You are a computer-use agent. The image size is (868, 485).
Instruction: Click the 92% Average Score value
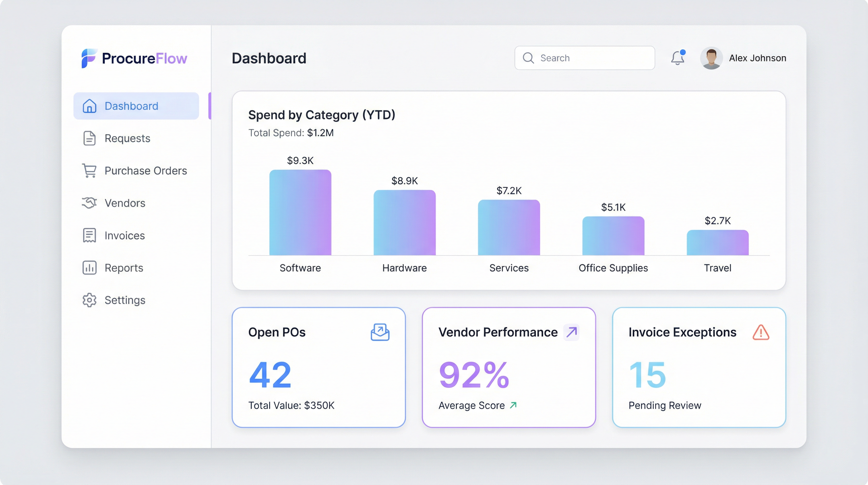(474, 375)
